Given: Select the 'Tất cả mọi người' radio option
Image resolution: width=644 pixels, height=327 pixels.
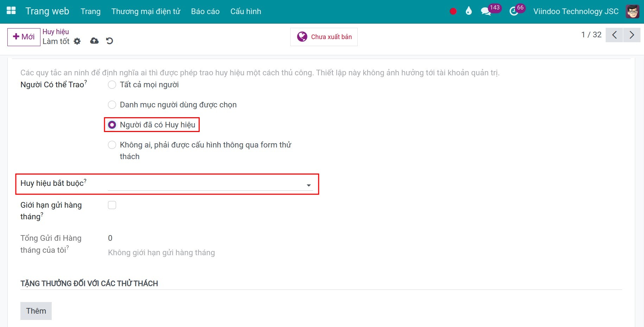Looking at the screenshot, I should [x=112, y=85].
